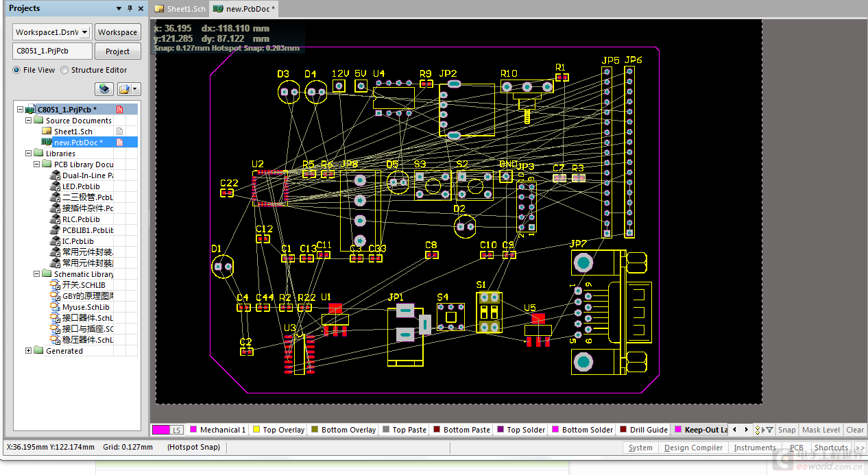
Task: Collapse the C8051_1.PrjPcb project node
Action: click(20, 110)
